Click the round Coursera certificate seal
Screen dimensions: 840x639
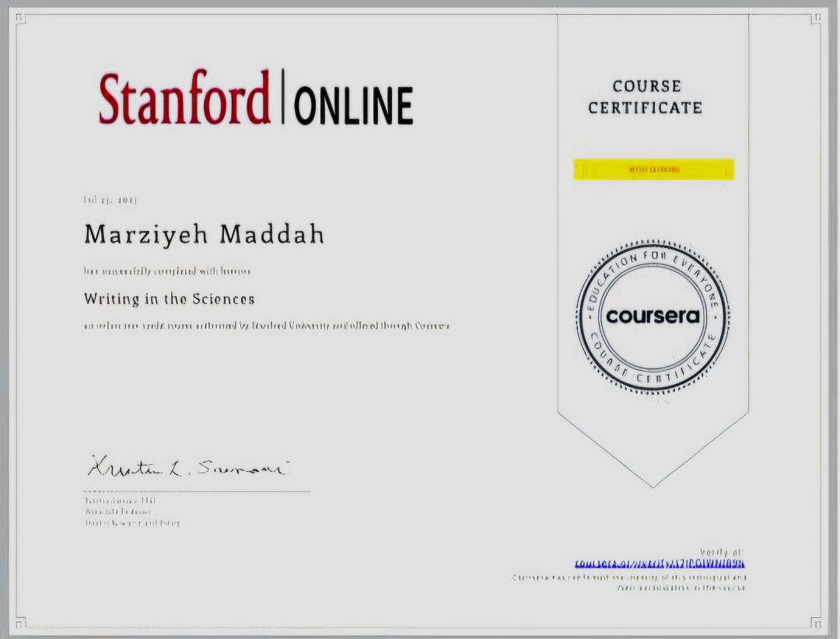coord(653,316)
